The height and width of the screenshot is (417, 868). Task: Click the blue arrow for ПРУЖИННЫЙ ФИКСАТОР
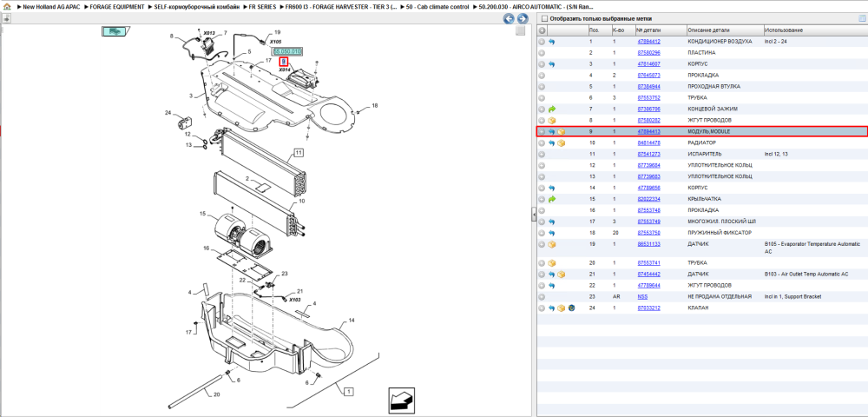(x=552, y=233)
